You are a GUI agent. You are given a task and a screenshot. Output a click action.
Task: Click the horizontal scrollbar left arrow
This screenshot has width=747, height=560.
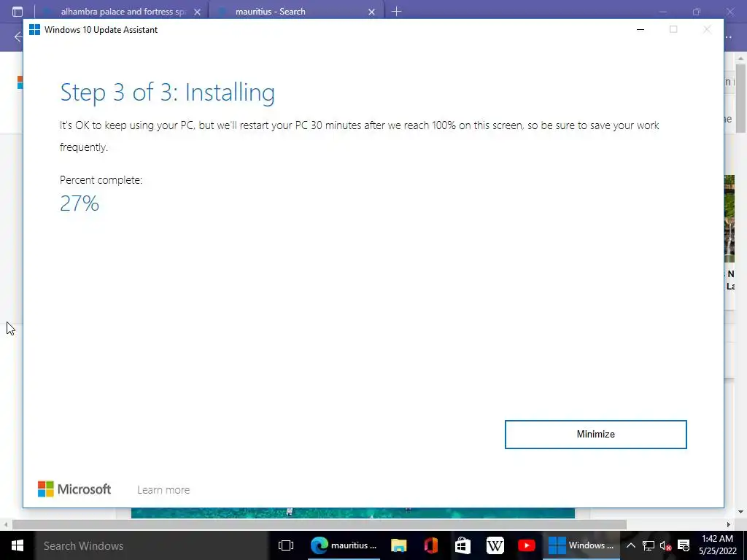[x=5, y=524]
